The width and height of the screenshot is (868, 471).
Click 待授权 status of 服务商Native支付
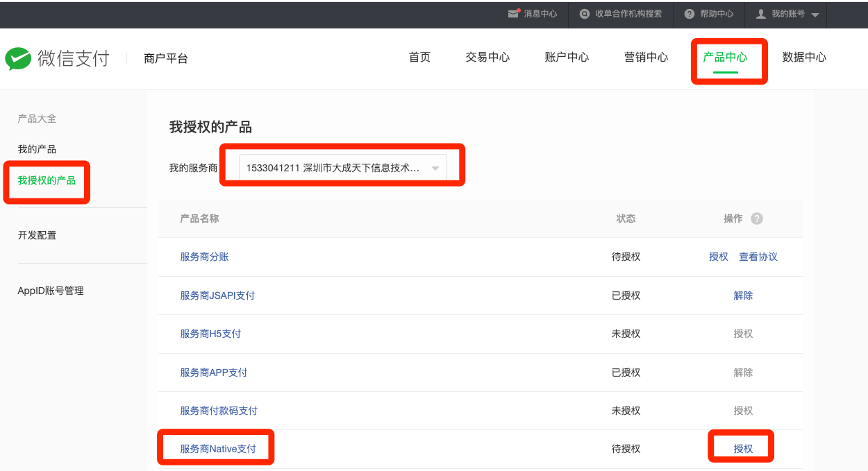626,449
